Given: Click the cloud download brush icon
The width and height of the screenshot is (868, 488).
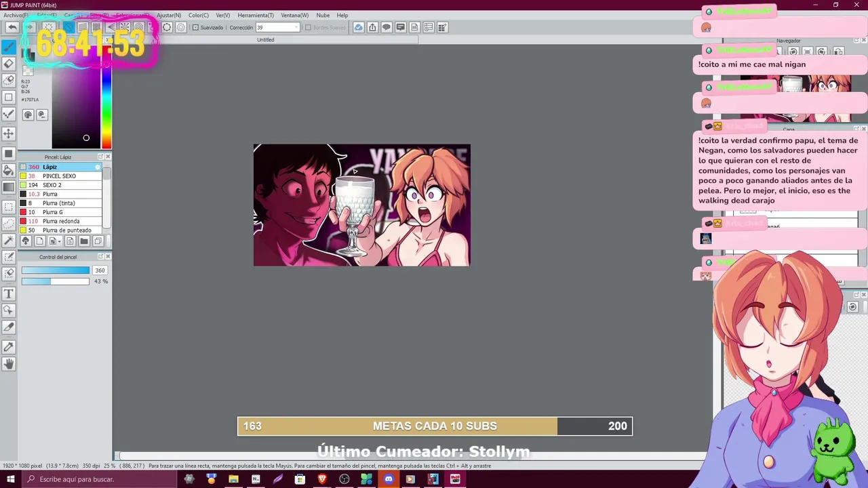Looking at the screenshot, I should tap(25, 241).
